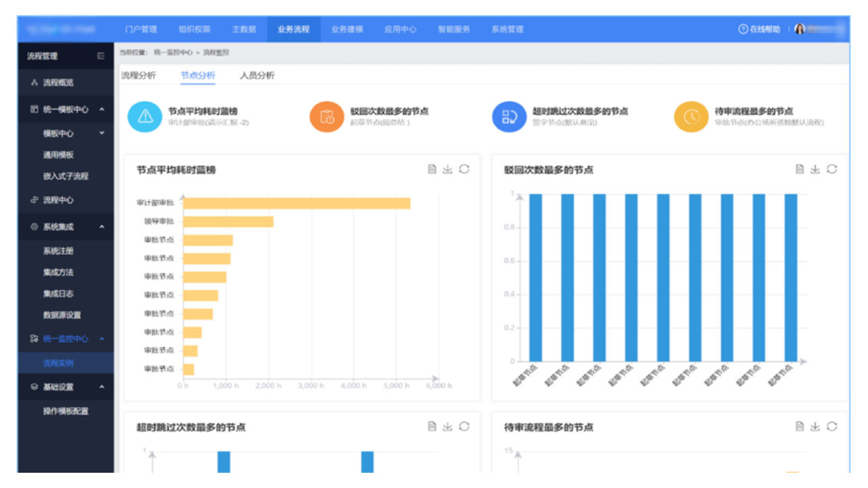Screen dimensions: 868x488
Task: Open 嵌入式子流程 in the sidebar
Action: coord(66,176)
